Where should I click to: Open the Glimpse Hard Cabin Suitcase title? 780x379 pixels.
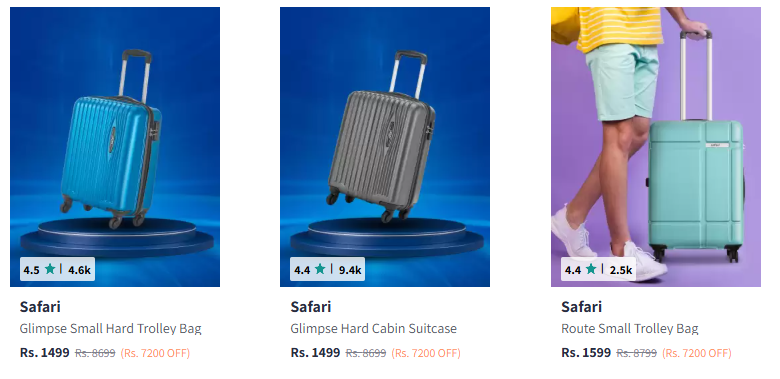pyautogui.click(x=374, y=329)
